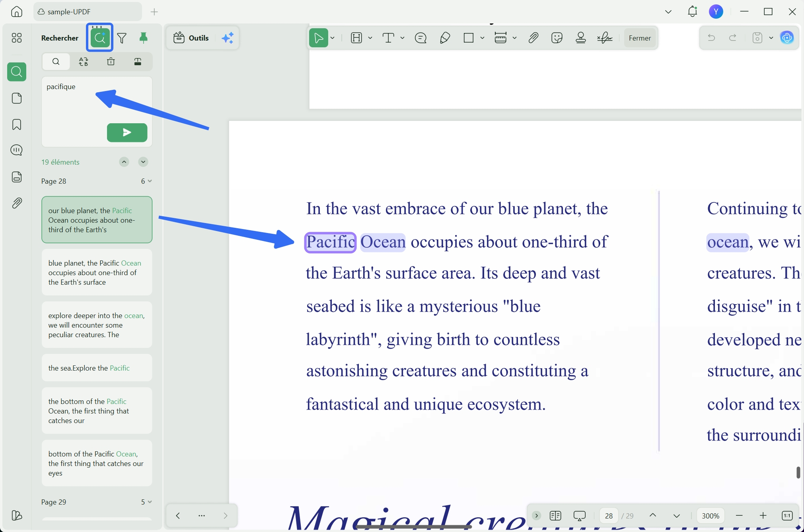This screenshot has height=532, width=804.
Task: Click the signature tool icon
Action: (x=605, y=38)
